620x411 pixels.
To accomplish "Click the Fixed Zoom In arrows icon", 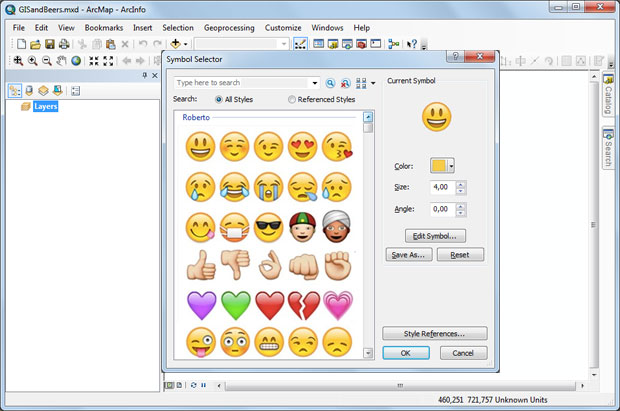I will point(94,61).
